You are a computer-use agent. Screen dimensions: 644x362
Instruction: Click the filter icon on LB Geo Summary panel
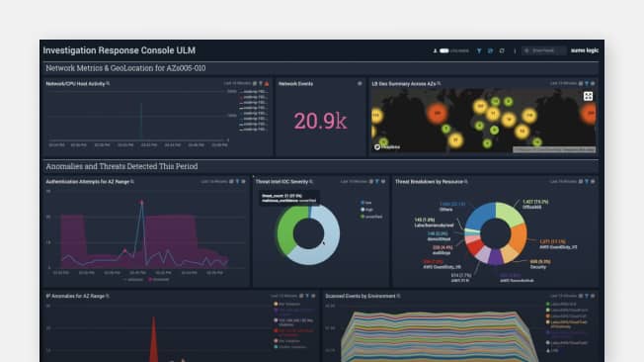click(x=587, y=83)
